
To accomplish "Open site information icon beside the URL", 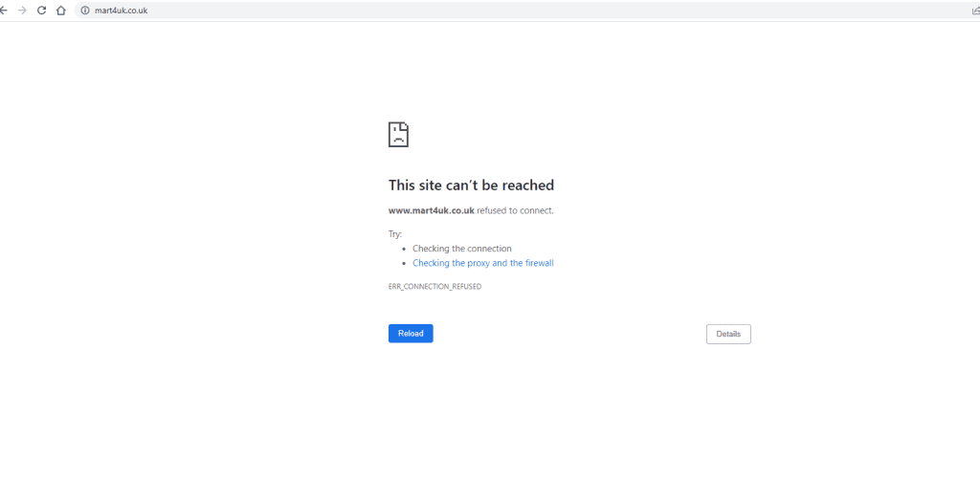I will [85, 11].
